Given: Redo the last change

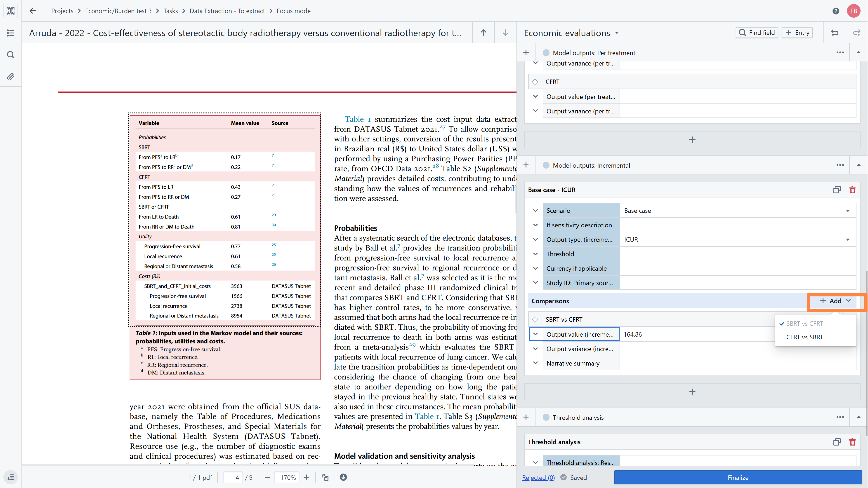Looking at the screenshot, I should (856, 33).
